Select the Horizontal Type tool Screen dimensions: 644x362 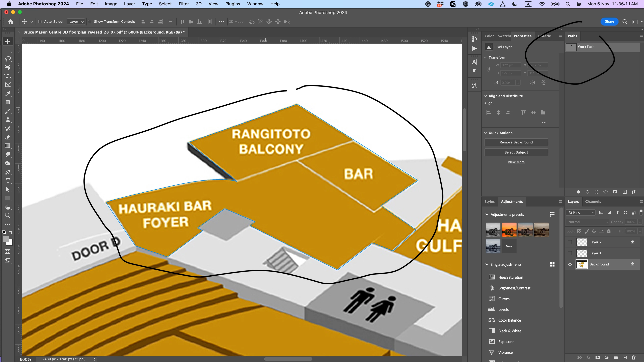click(8, 181)
